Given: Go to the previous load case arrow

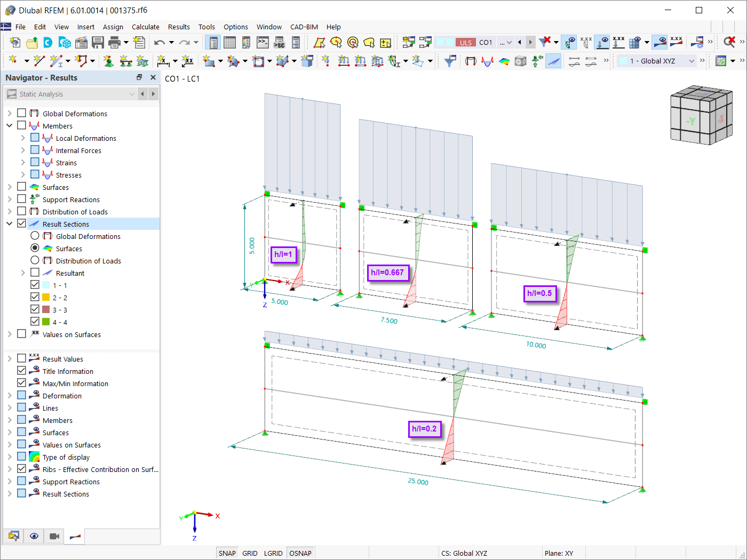Looking at the screenshot, I should (520, 42).
